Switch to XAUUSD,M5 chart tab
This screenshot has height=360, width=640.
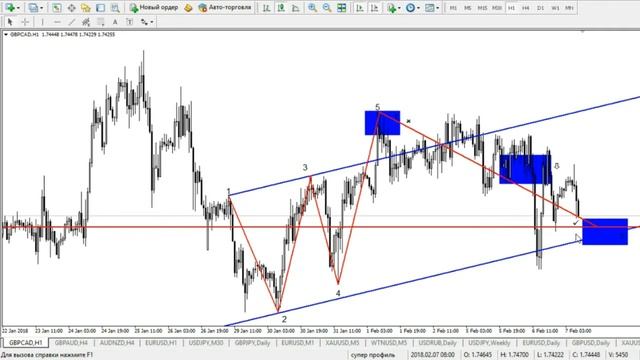point(342,343)
